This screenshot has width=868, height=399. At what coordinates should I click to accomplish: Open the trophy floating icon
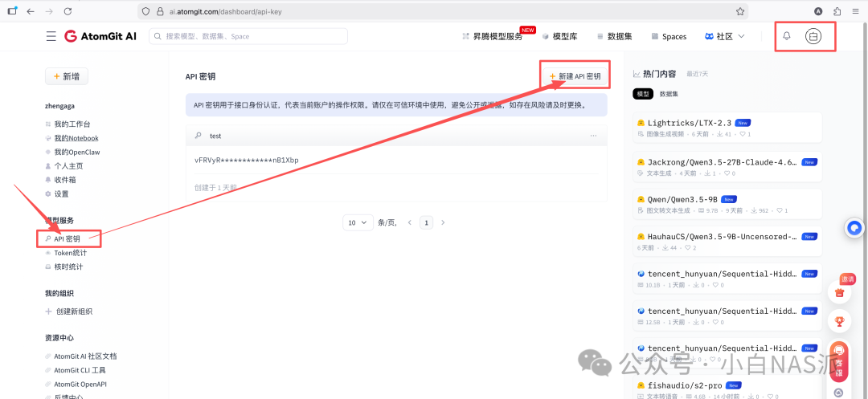coord(839,320)
